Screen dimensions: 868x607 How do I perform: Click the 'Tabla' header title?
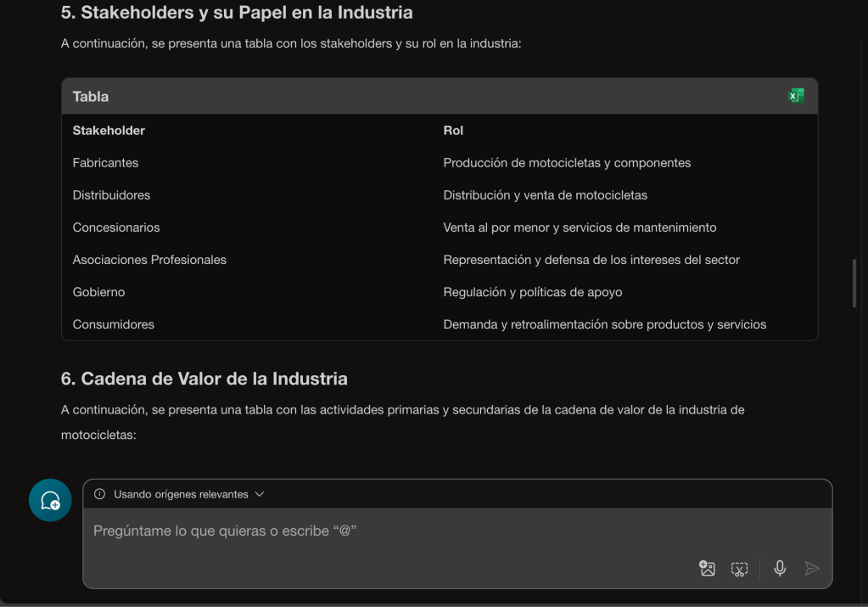click(91, 97)
